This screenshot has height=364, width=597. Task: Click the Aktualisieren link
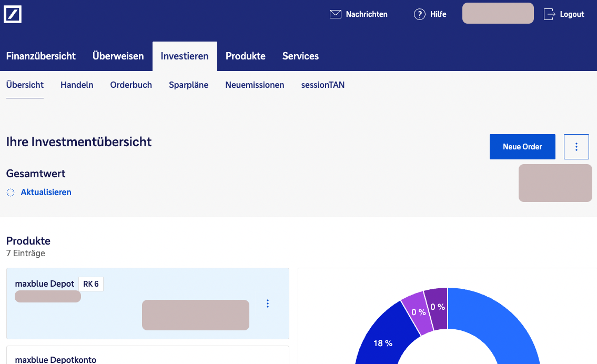point(46,193)
